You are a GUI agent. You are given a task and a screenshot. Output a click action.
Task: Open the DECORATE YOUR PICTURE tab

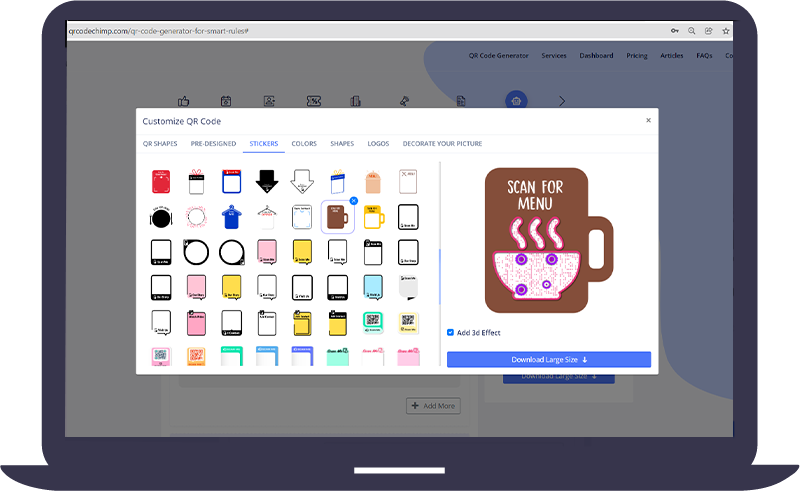(442, 143)
